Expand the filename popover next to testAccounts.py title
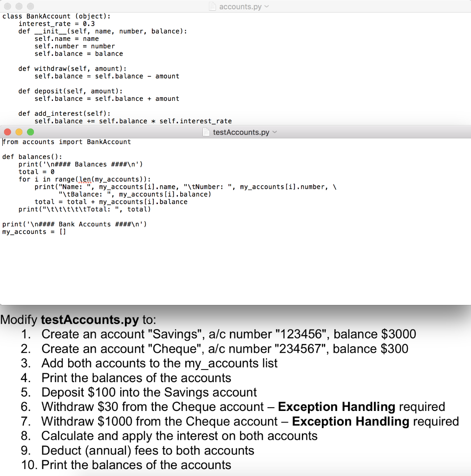 point(274,132)
